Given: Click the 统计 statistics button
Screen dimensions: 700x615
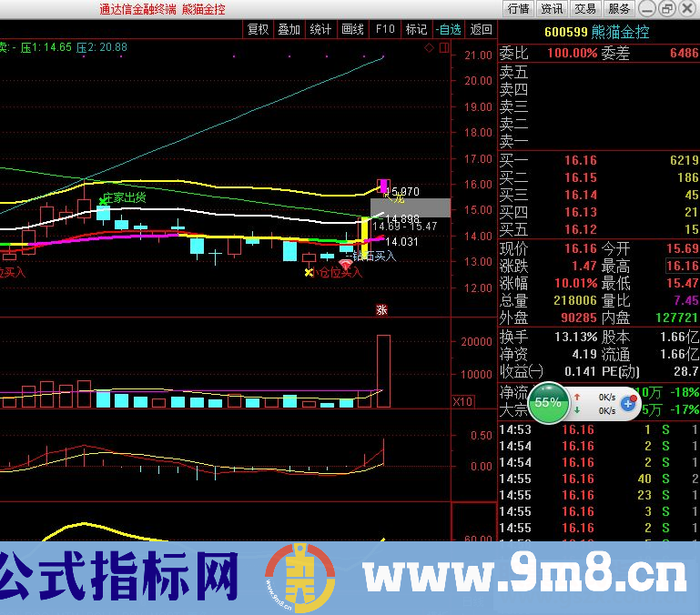Looking at the screenshot, I should [320, 29].
